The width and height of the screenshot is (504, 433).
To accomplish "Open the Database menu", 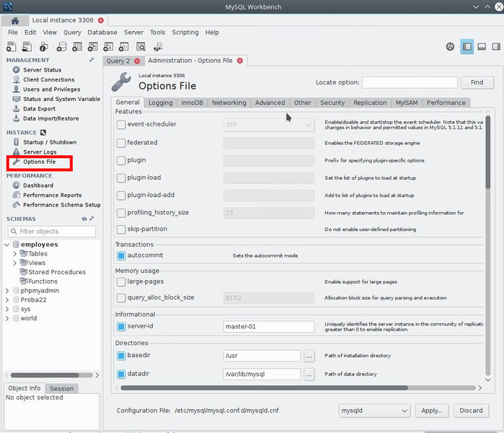I will [x=102, y=32].
